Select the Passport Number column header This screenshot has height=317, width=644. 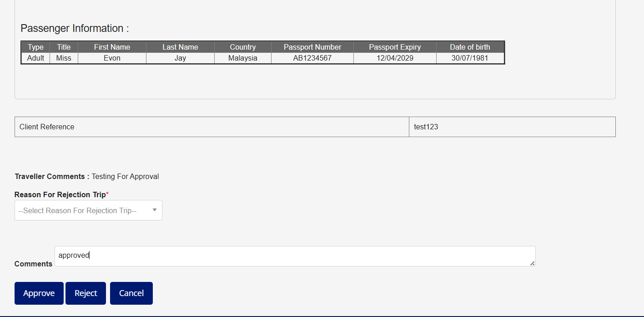312,47
